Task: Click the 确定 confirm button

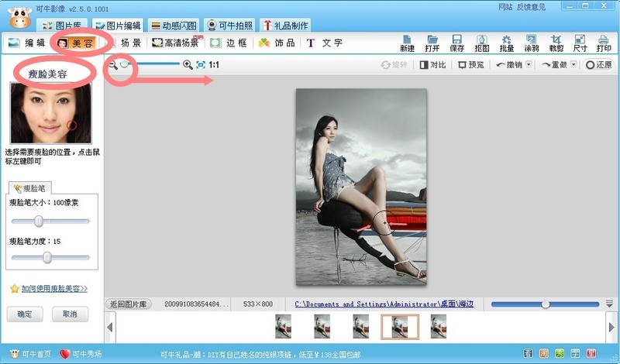Action: pos(25,314)
